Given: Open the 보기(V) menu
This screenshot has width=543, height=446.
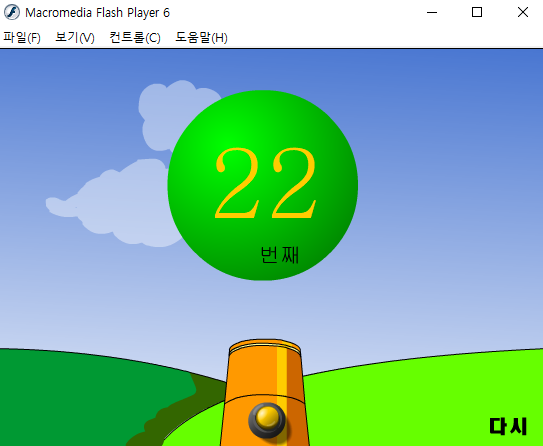Looking at the screenshot, I should click(75, 37).
